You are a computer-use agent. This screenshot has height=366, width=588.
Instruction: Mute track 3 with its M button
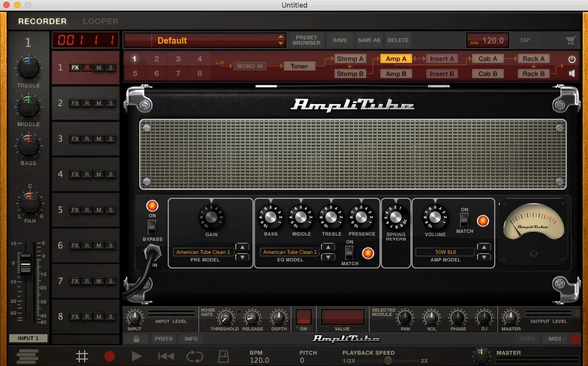tap(99, 139)
